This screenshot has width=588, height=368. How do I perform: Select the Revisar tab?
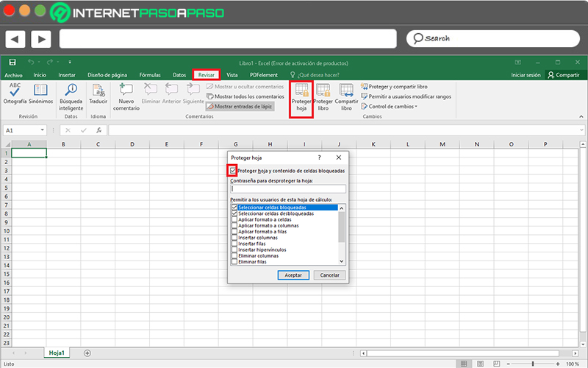tap(207, 75)
